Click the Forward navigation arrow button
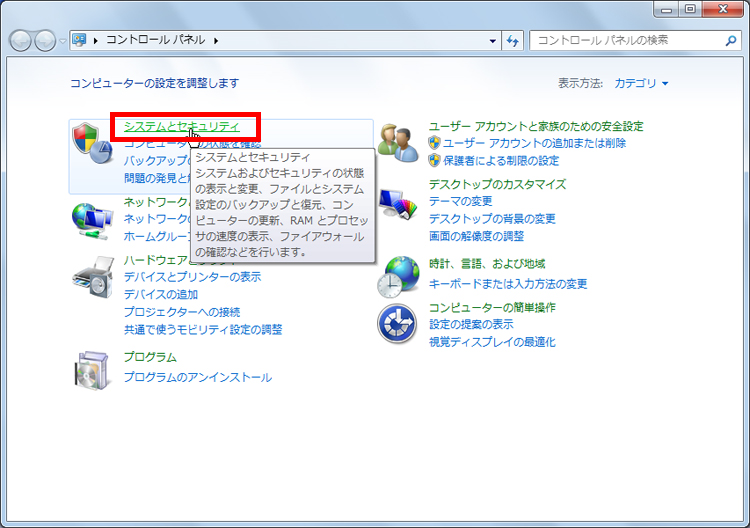750x528 pixels. pos(45,41)
